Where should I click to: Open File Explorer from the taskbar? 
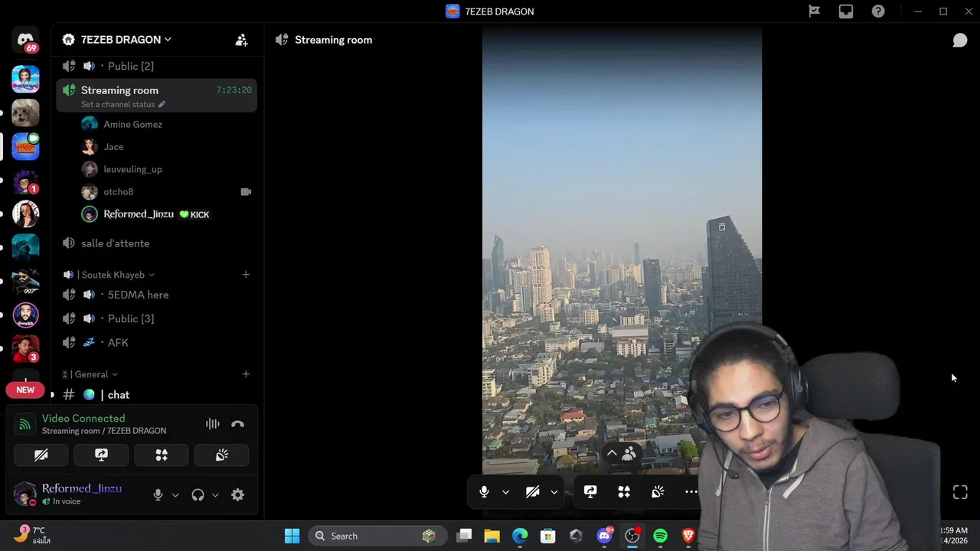pyautogui.click(x=492, y=536)
